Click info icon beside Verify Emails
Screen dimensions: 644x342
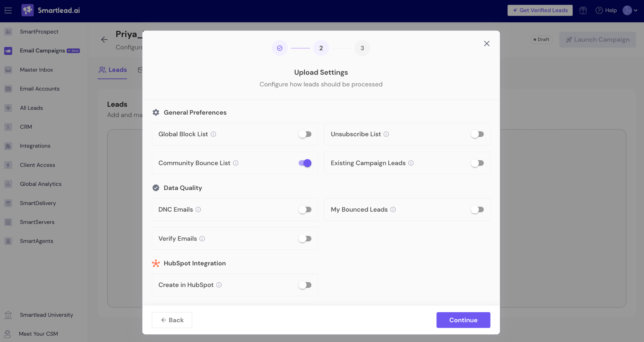coord(202,239)
